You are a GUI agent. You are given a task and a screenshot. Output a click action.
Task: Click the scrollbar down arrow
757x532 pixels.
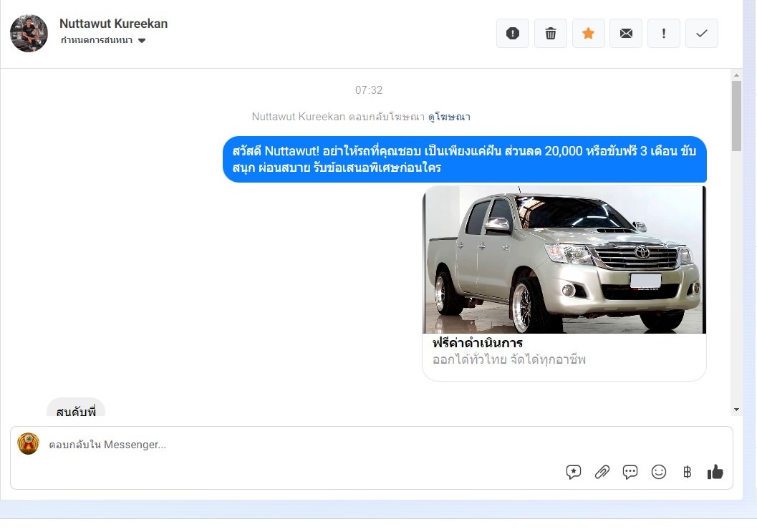click(x=736, y=410)
